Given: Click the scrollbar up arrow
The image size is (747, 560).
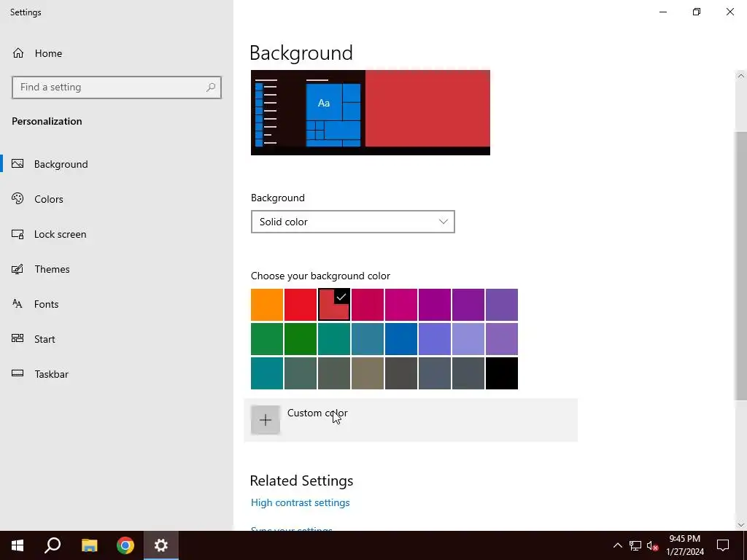Looking at the screenshot, I should pyautogui.click(x=741, y=76).
